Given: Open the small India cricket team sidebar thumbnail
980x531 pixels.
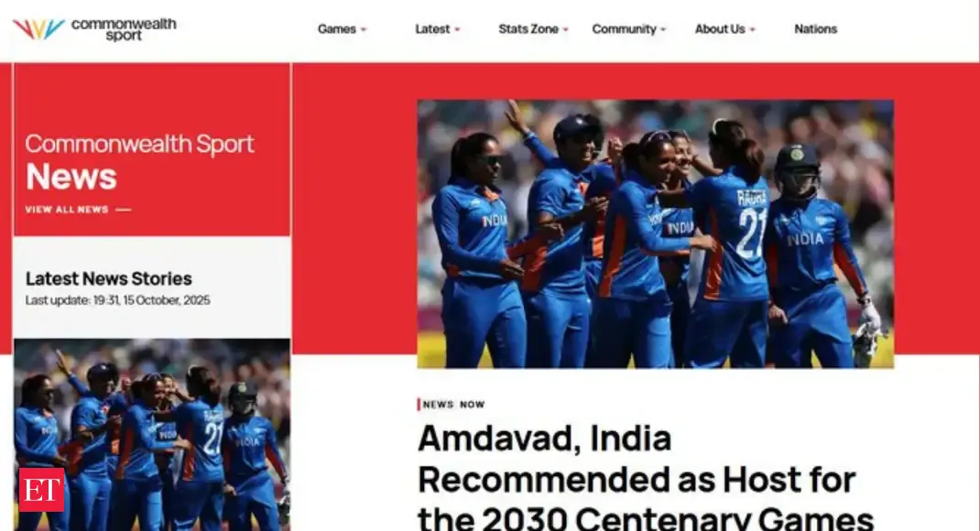Looking at the screenshot, I should pyautogui.click(x=152, y=435).
